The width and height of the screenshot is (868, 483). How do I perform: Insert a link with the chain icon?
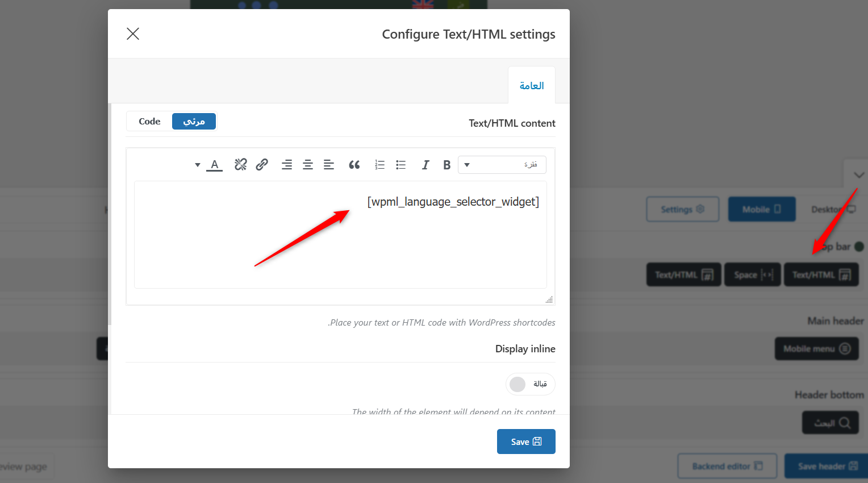[262, 165]
